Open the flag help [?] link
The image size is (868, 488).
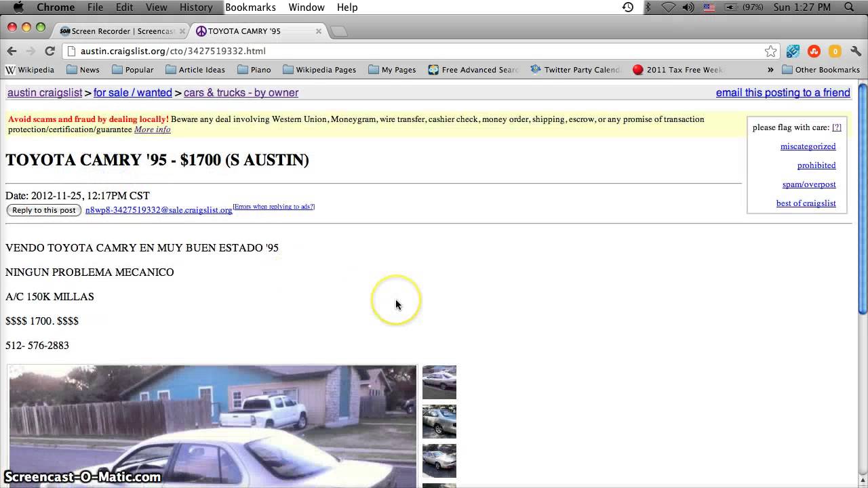point(837,127)
